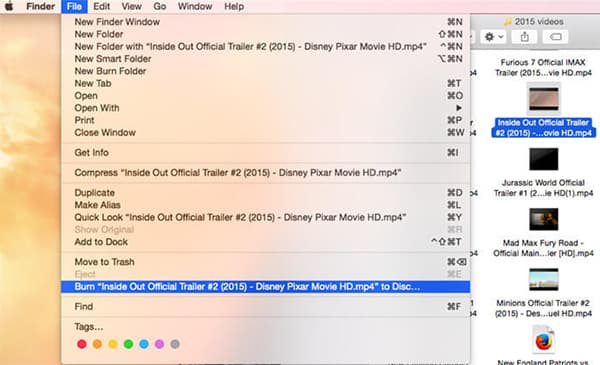Image resolution: width=600 pixels, height=365 pixels.
Task: Choose Print in the File menu
Action: tap(266, 120)
